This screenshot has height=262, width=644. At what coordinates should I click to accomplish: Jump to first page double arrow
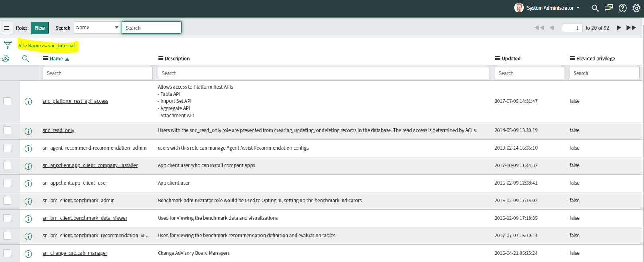[539, 28]
